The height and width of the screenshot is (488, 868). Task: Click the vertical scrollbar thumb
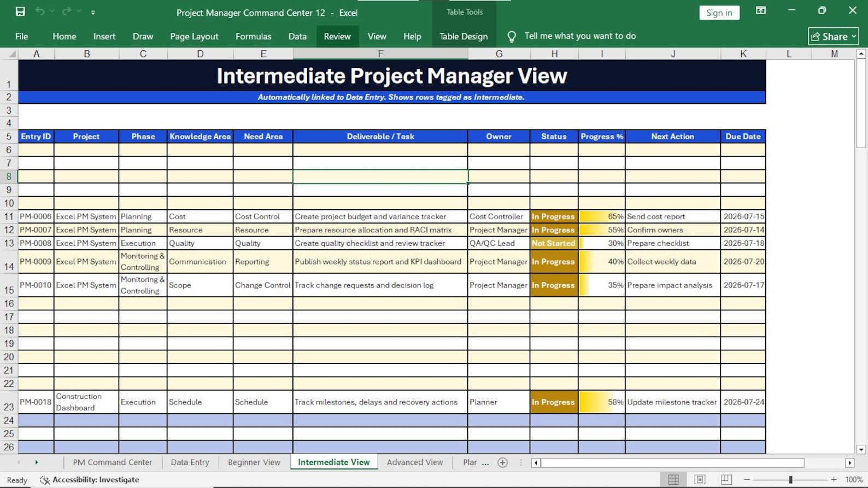tap(861, 103)
